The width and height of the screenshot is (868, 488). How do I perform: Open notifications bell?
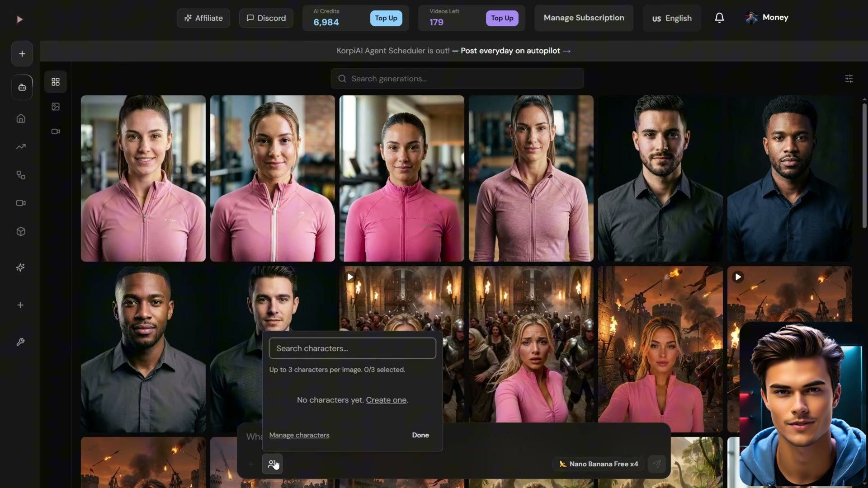click(719, 18)
